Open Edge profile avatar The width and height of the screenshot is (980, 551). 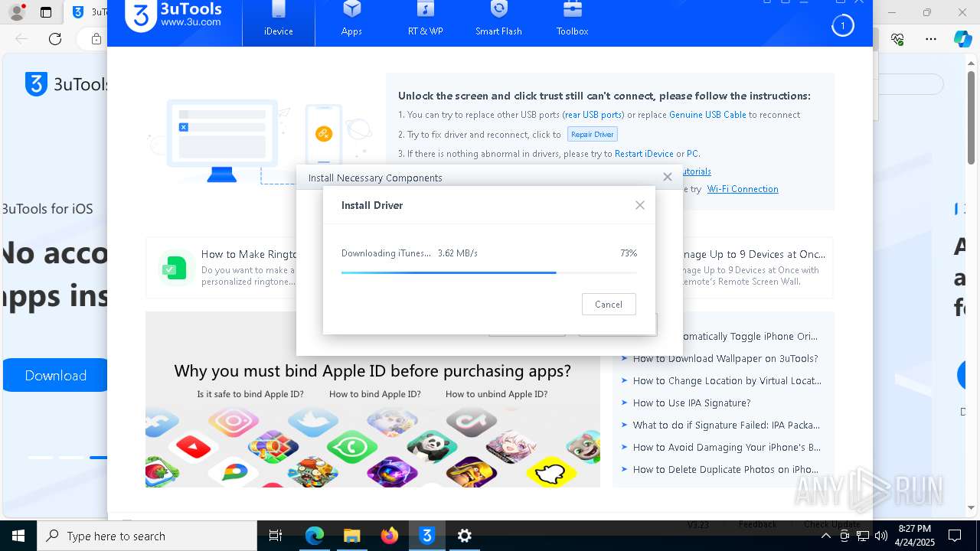click(x=17, y=12)
